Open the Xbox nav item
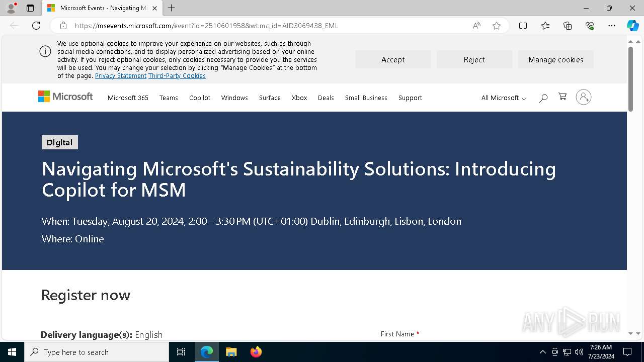Screen dimensions: 644x362 299,98
